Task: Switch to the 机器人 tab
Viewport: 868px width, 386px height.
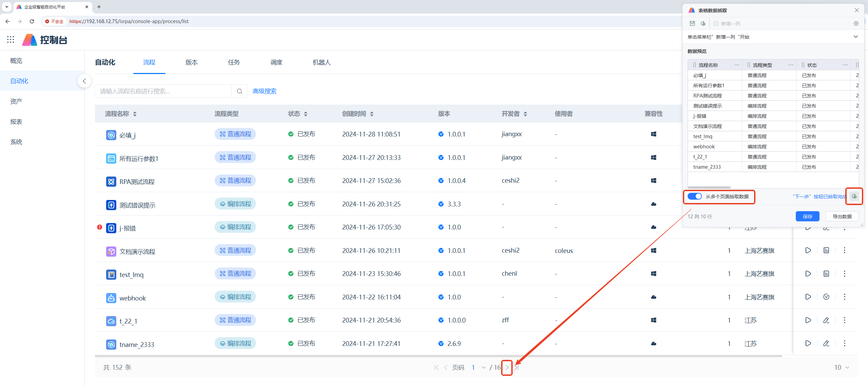Action: (321, 62)
